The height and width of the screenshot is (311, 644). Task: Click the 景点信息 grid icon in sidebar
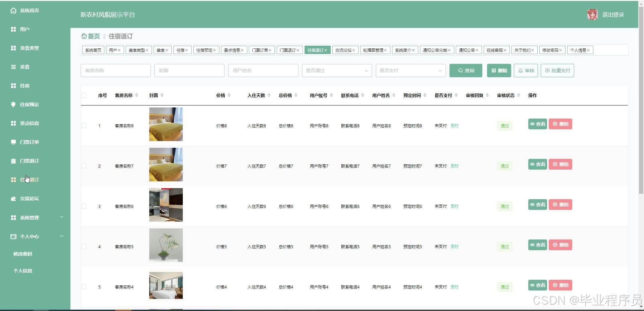pos(13,123)
